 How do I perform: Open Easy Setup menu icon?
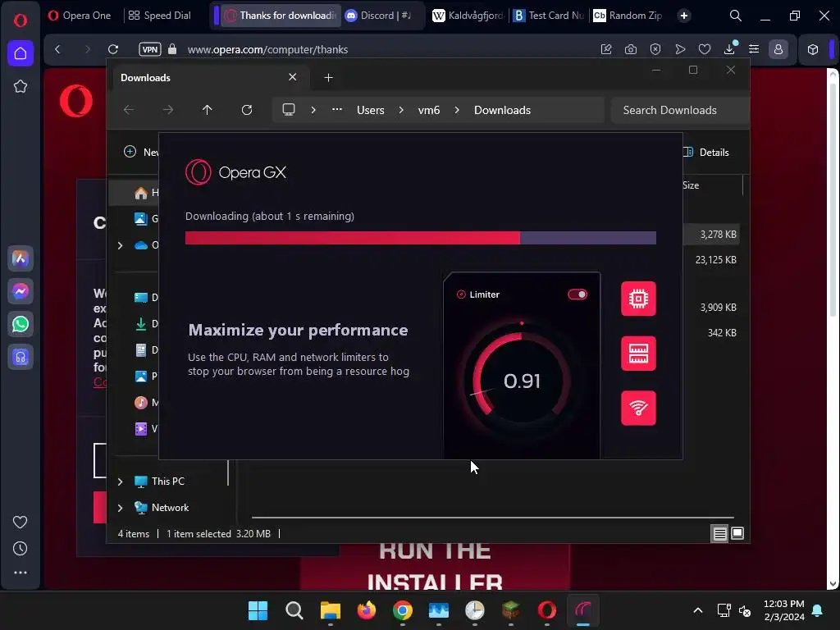(754, 49)
